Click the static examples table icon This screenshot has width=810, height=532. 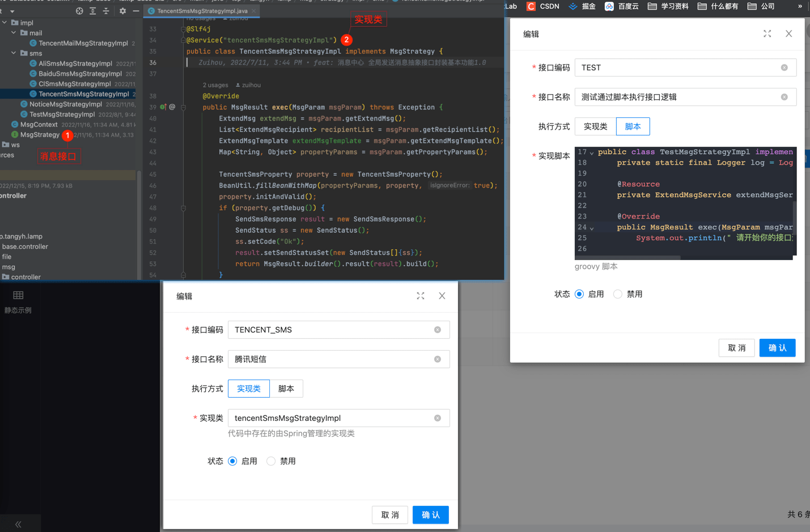pyautogui.click(x=18, y=295)
